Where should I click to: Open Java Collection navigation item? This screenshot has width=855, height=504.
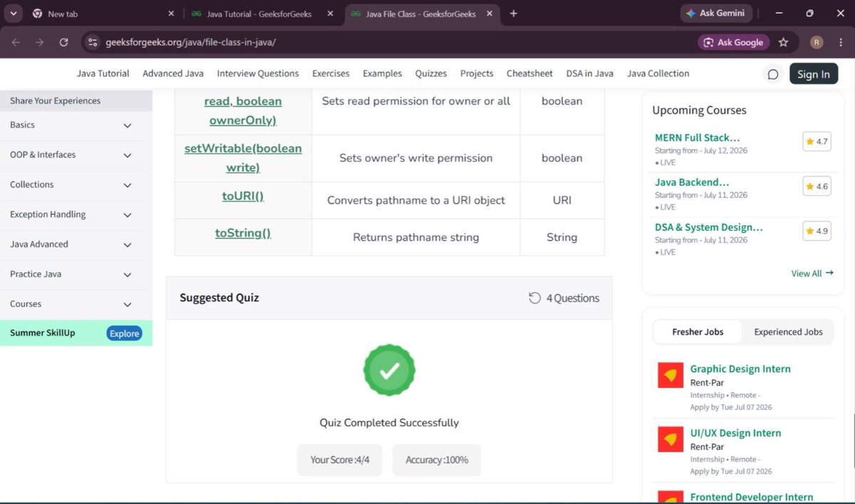click(658, 73)
